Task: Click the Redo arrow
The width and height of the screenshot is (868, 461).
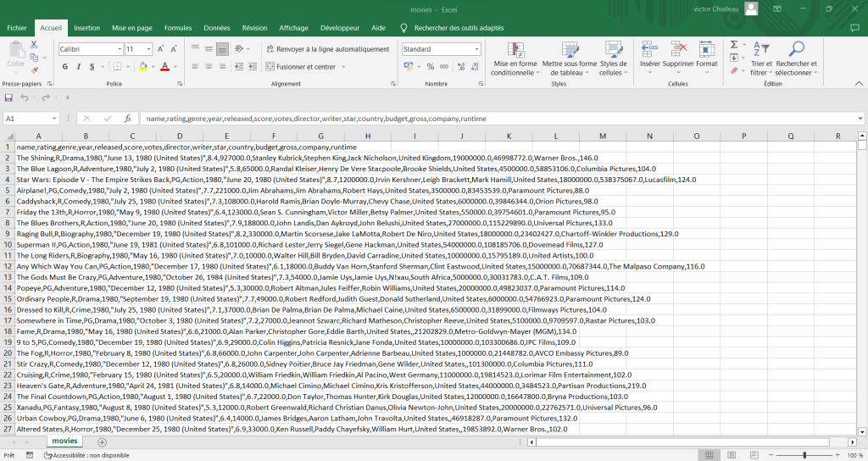Action: (46, 98)
